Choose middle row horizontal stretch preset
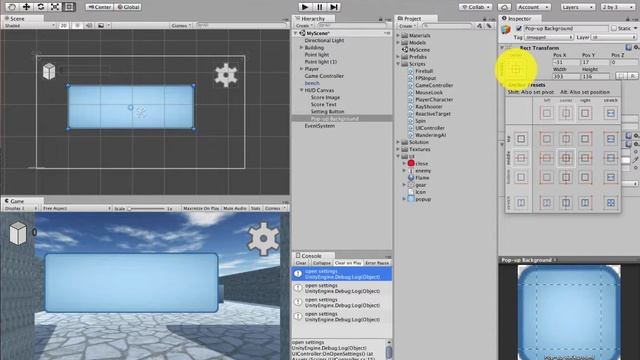The image size is (640, 360). pos(611,158)
